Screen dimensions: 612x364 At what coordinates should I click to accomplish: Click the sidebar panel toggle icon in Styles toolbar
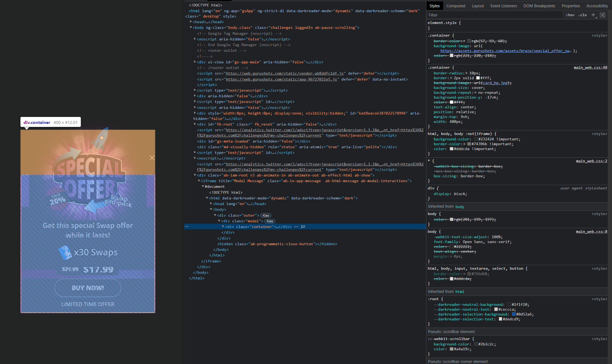[x=603, y=15]
